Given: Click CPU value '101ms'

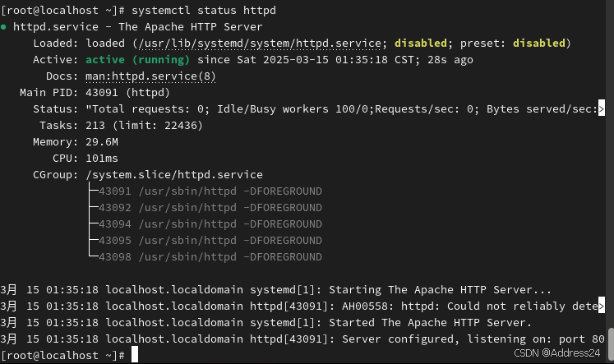Looking at the screenshot, I should pyautogui.click(x=102, y=158).
